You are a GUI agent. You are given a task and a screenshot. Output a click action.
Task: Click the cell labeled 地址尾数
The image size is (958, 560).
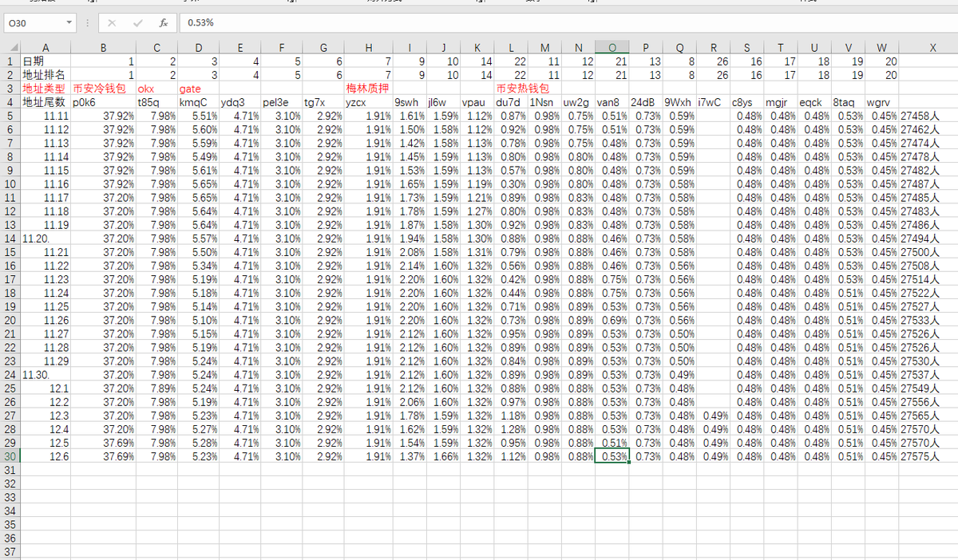point(46,102)
